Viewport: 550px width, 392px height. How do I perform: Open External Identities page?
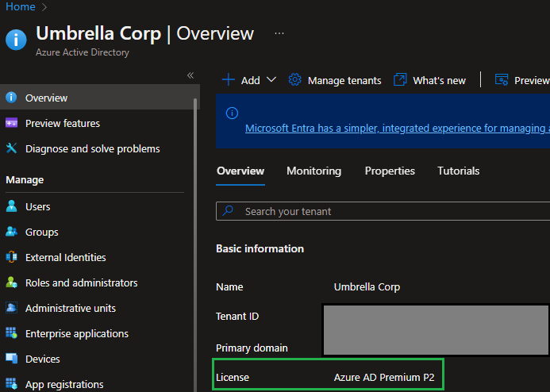66,257
